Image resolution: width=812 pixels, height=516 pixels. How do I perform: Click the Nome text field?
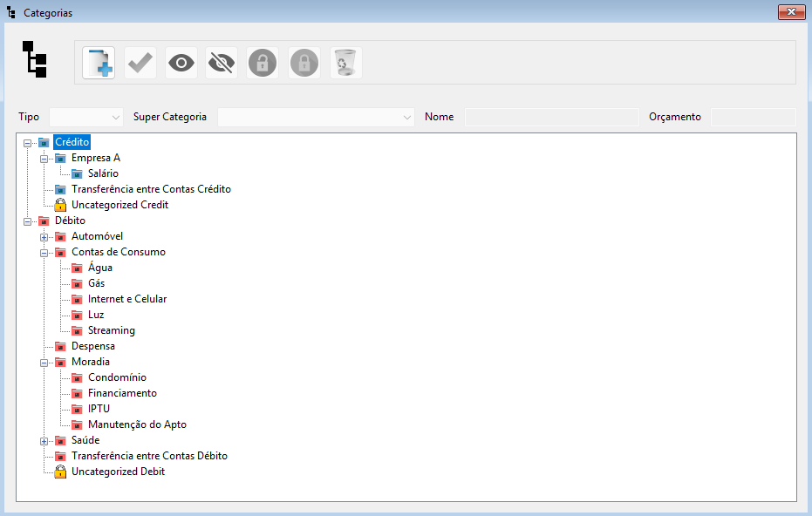pyautogui.click(x=551, y=117)
